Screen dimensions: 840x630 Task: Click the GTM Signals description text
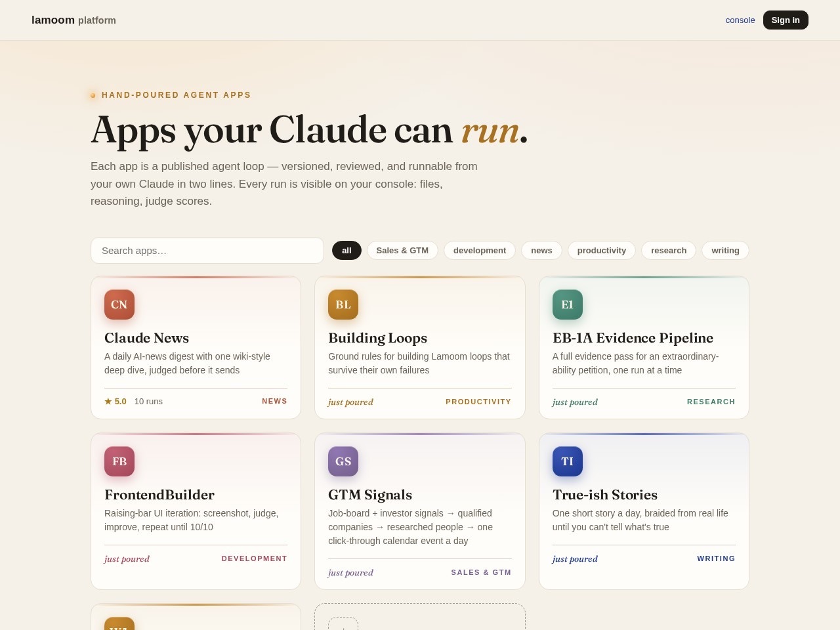(x=411, y=527)
